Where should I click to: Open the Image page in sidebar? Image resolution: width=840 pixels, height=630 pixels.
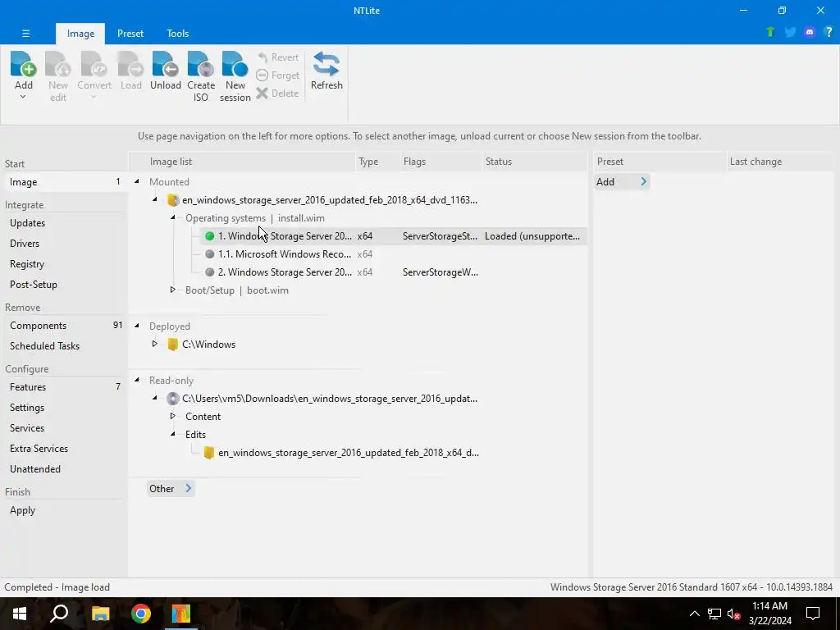coord(64,182)
